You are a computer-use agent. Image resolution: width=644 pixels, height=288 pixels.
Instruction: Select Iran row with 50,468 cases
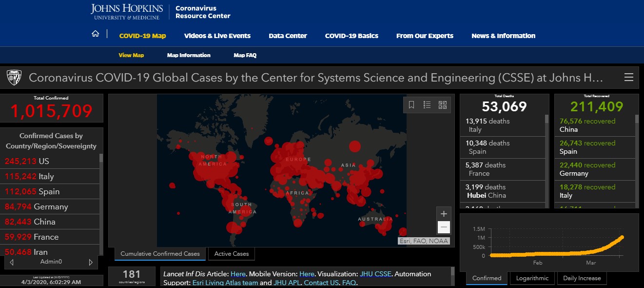[x=51, y=251]
